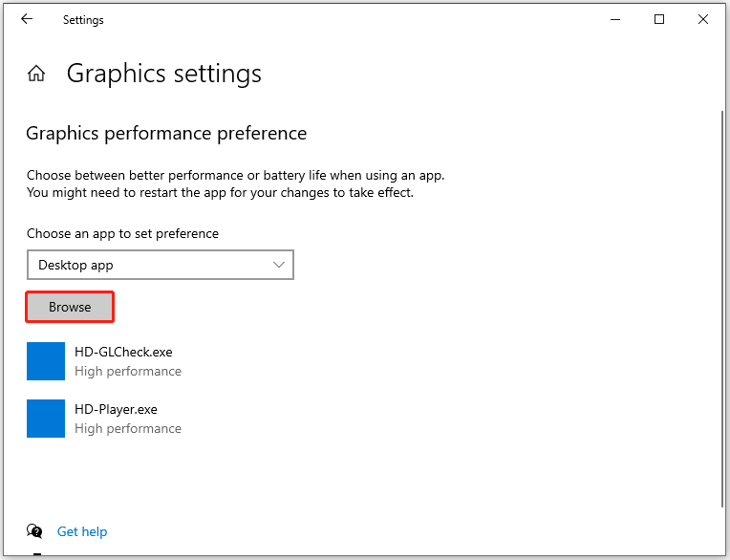Click High performance under HD-Player.exe
The width and height of the screenshot is (730, 560).
[x=128, y=429]
